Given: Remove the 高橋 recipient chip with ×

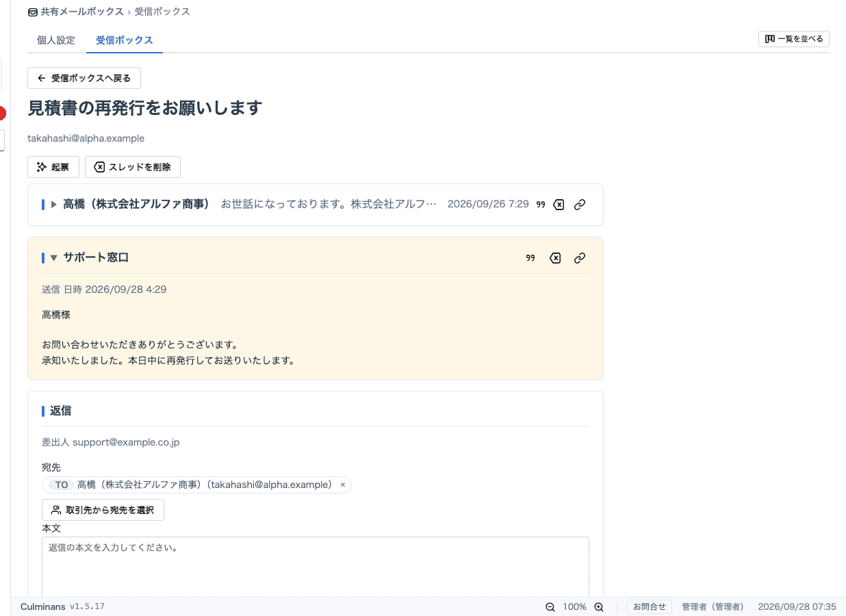Looking at the screenshot, I should click(343, 485).
